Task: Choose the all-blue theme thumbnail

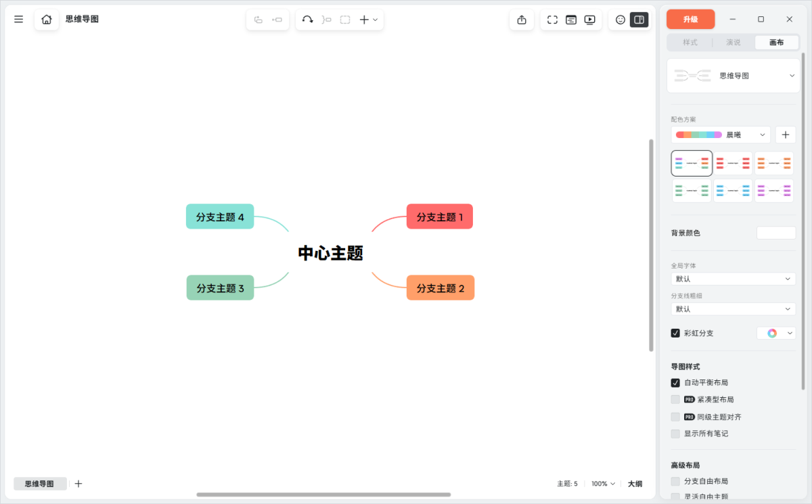Action: click(734, 191)
